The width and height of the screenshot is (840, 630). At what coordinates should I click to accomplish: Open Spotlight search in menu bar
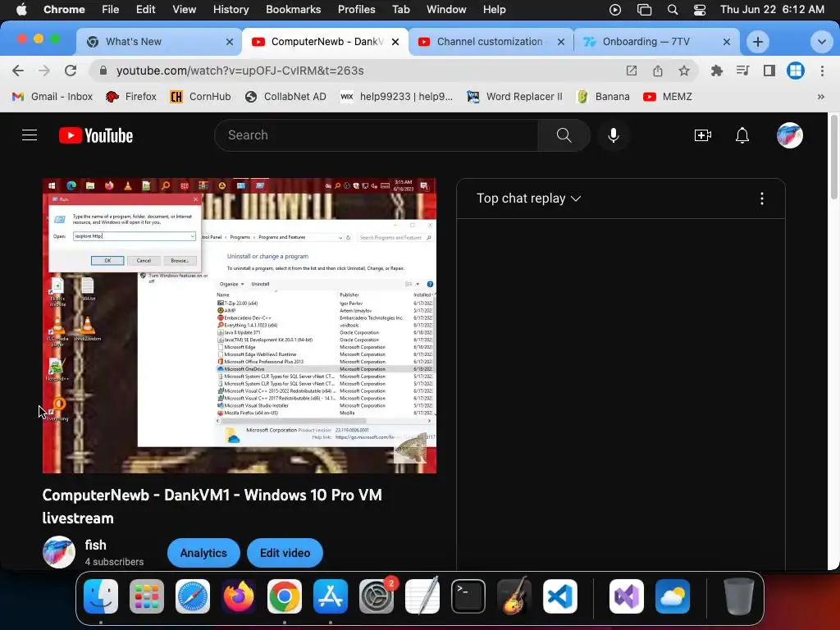[x=673, y=10]
